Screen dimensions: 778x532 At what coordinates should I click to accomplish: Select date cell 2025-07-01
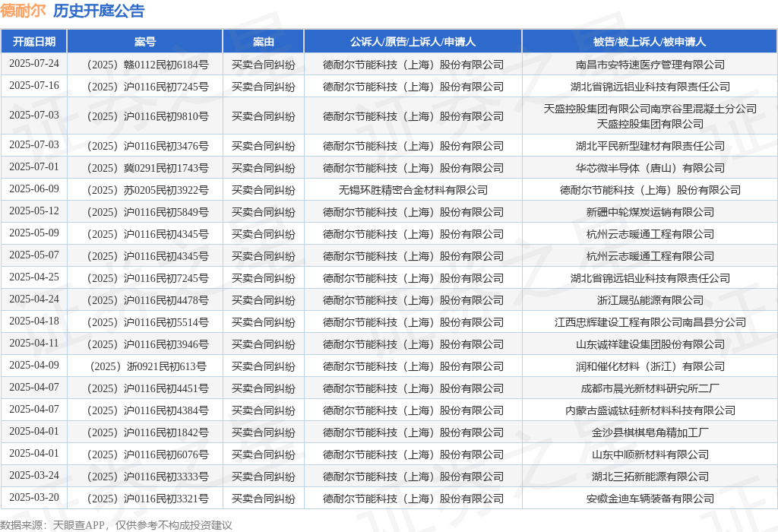33,166
